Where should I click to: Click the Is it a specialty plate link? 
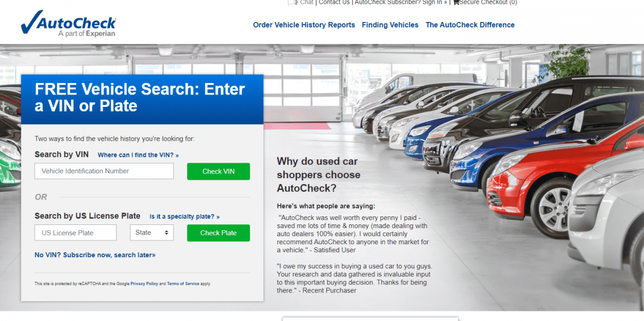184,216
